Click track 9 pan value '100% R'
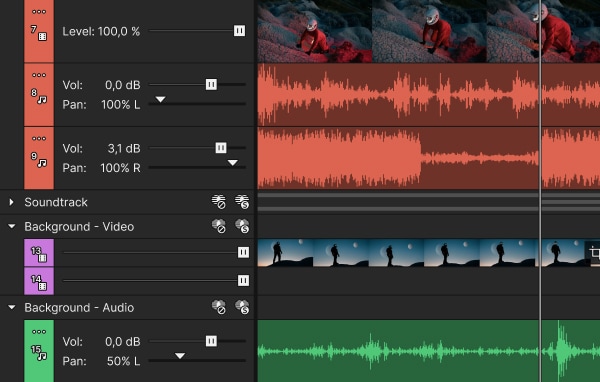 tap(120, 168)
